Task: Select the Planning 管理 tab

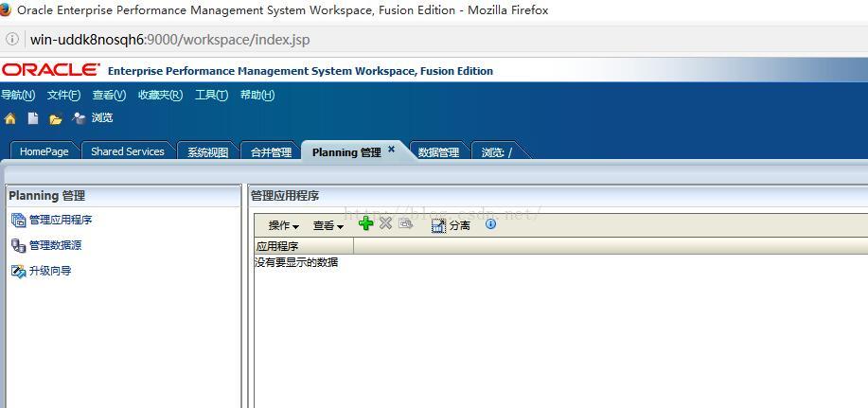Action: click(346, 152)
